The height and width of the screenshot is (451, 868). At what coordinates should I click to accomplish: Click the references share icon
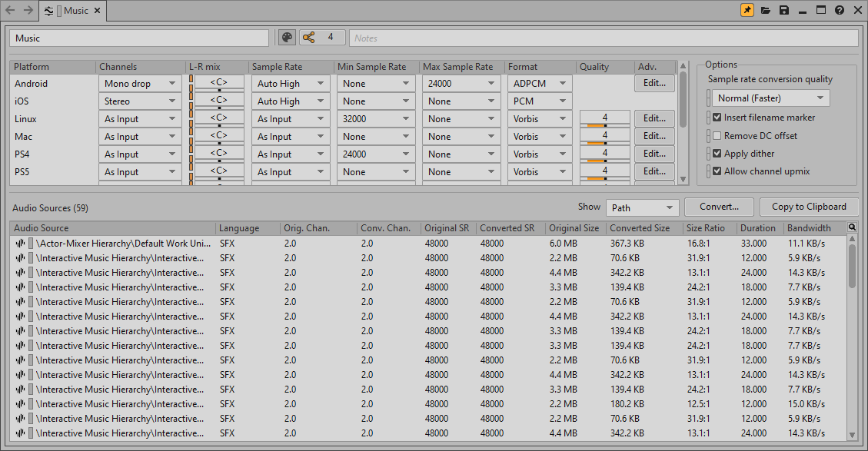coord(308,38)
